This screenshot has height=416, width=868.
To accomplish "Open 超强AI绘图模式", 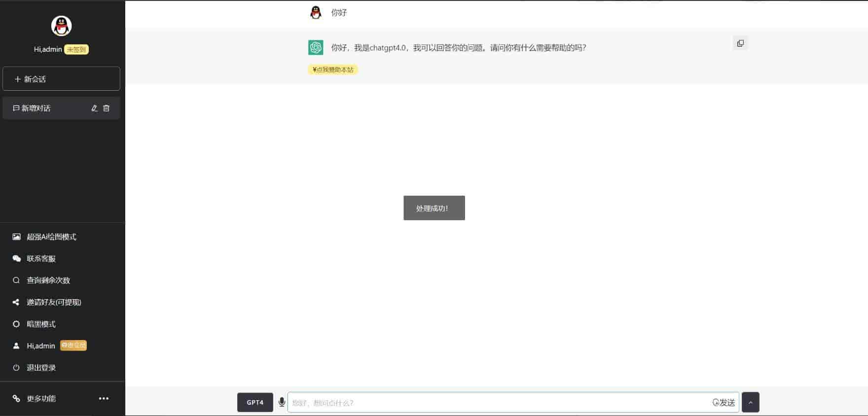I will tap(51, 237).
